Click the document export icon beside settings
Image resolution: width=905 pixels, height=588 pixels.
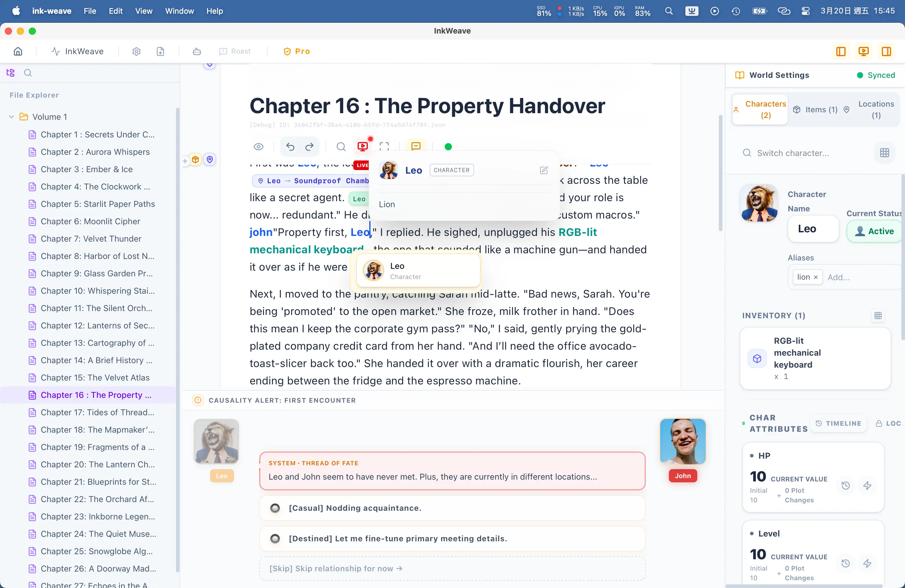click(160, 51)
